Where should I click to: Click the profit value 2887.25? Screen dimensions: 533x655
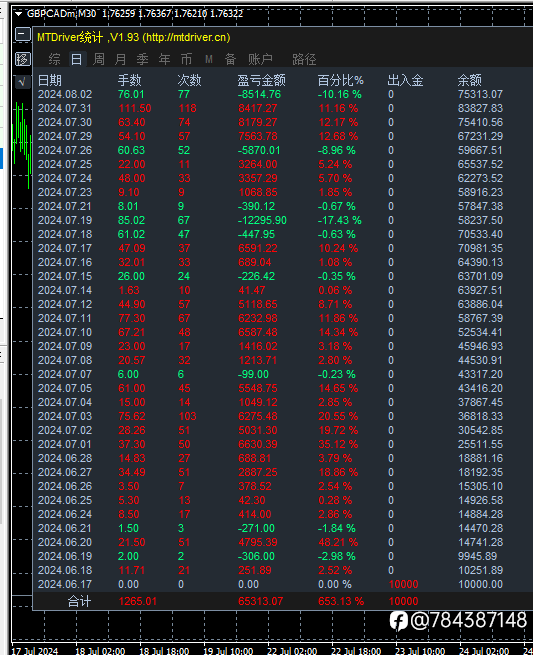(x=258, y=472)
